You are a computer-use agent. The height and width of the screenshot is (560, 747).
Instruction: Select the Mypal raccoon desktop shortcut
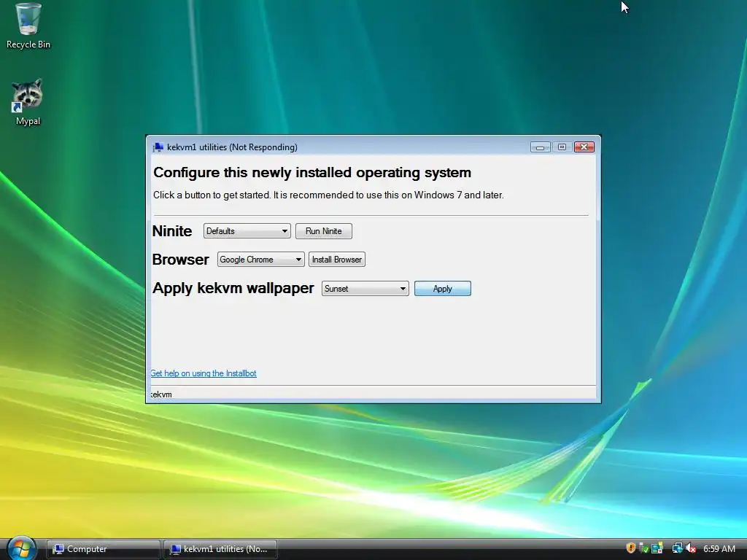point(28,102)
